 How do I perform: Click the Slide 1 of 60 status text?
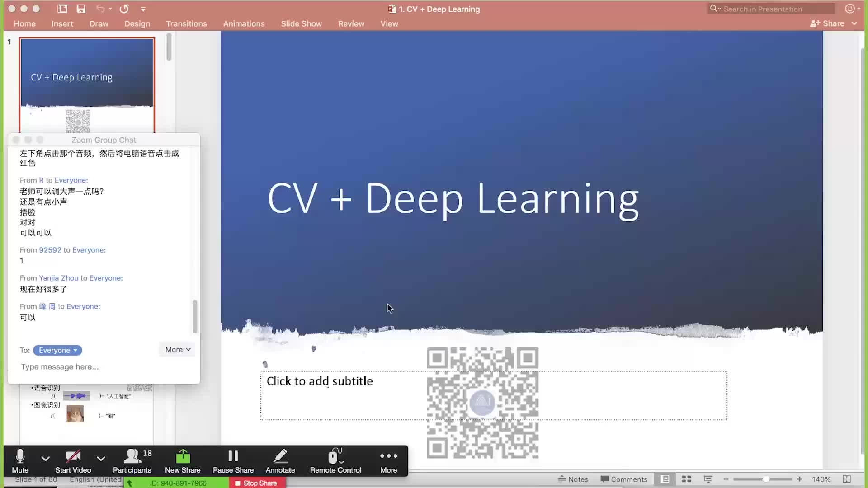point(36,479)
